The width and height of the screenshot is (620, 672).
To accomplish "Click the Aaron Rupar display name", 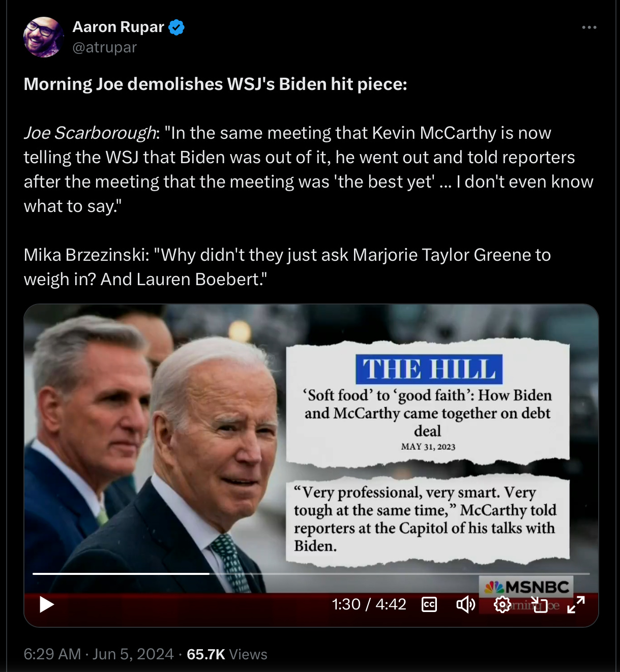I will pos(119,26).
